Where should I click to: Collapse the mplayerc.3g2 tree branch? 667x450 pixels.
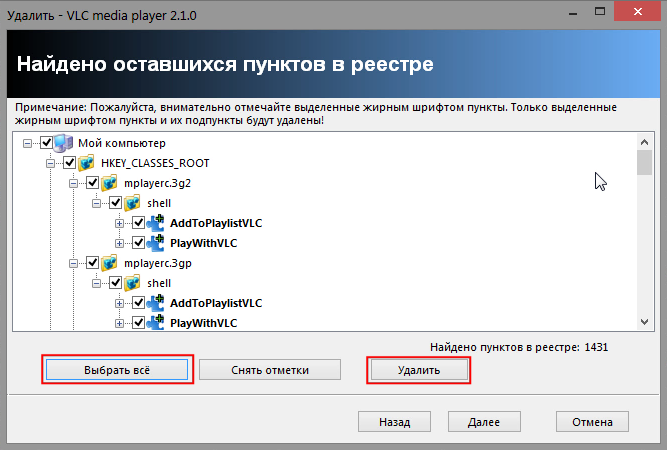74,183
